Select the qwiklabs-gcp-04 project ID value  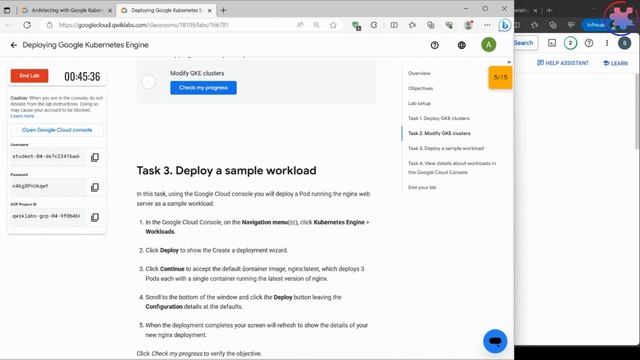pyautogui.click(x=47, y=216)
